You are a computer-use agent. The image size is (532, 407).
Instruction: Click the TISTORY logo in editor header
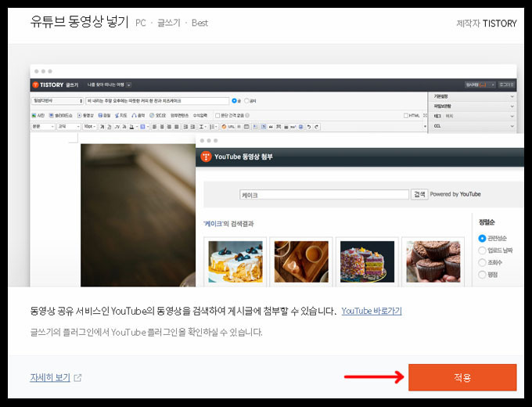click(48, 85)
